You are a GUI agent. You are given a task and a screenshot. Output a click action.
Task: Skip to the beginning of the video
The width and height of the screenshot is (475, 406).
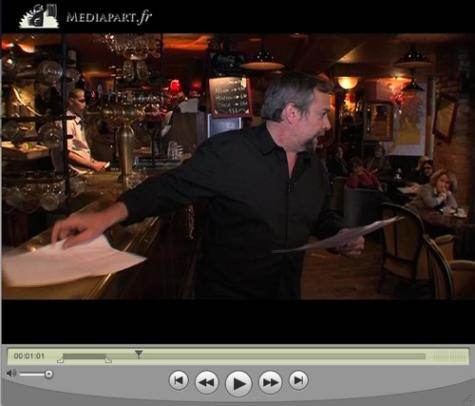point(178,380)
